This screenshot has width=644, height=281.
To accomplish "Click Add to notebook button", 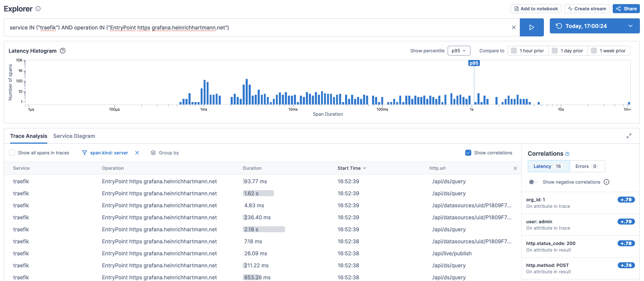I will (x=536, y=9).
